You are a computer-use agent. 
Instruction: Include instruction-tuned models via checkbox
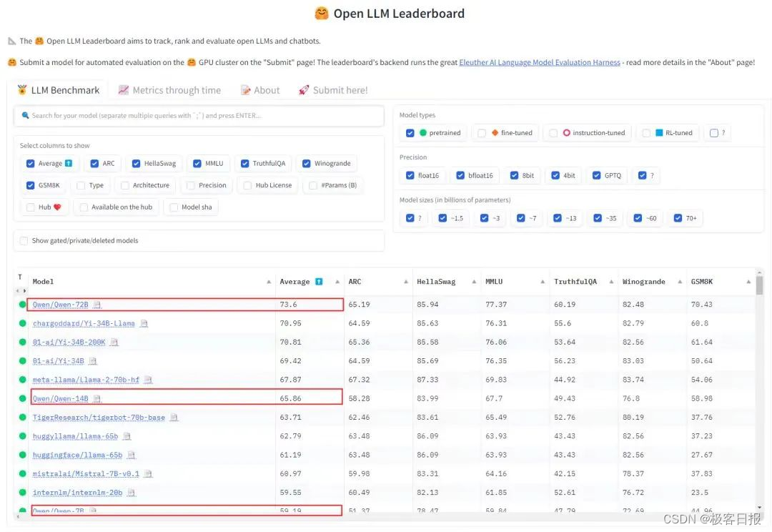[x=553, y=133]
